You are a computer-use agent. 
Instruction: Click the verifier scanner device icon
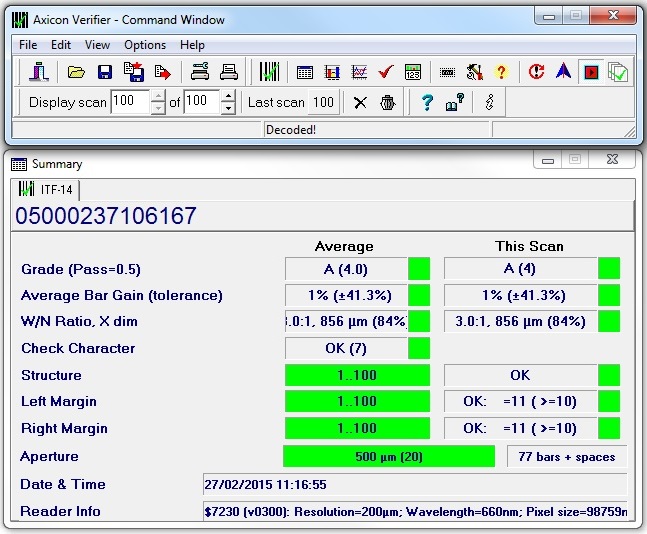point(39,72)
